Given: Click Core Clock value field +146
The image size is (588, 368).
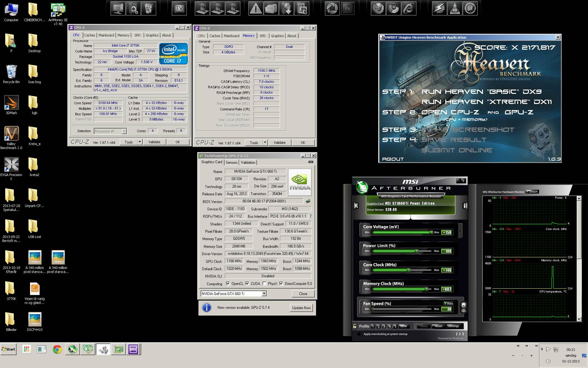Looking at the screenshot, I should 447,270.
